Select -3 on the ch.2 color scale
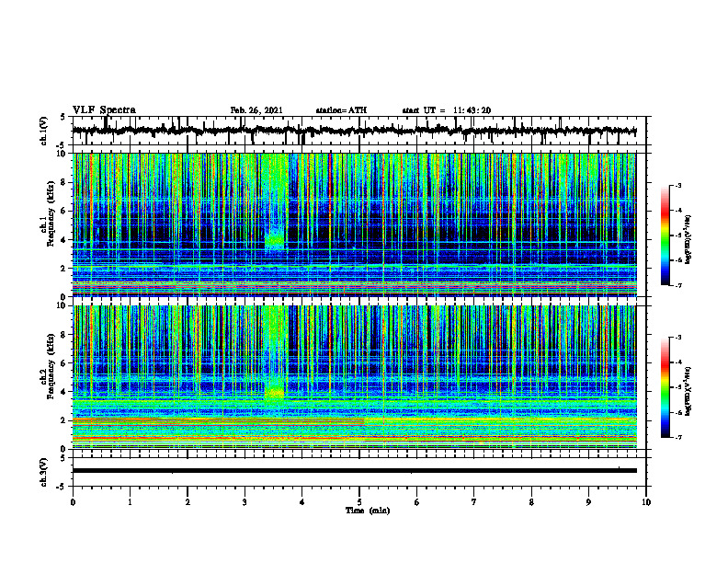The width and height of the screenshot is (728, 563). point(678,338)
